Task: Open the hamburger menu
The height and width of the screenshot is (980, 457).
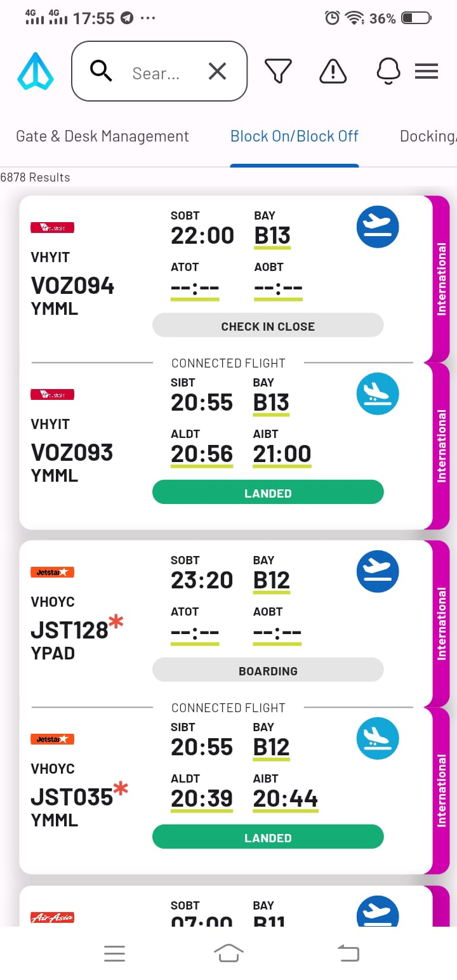Action: (427, 71)
